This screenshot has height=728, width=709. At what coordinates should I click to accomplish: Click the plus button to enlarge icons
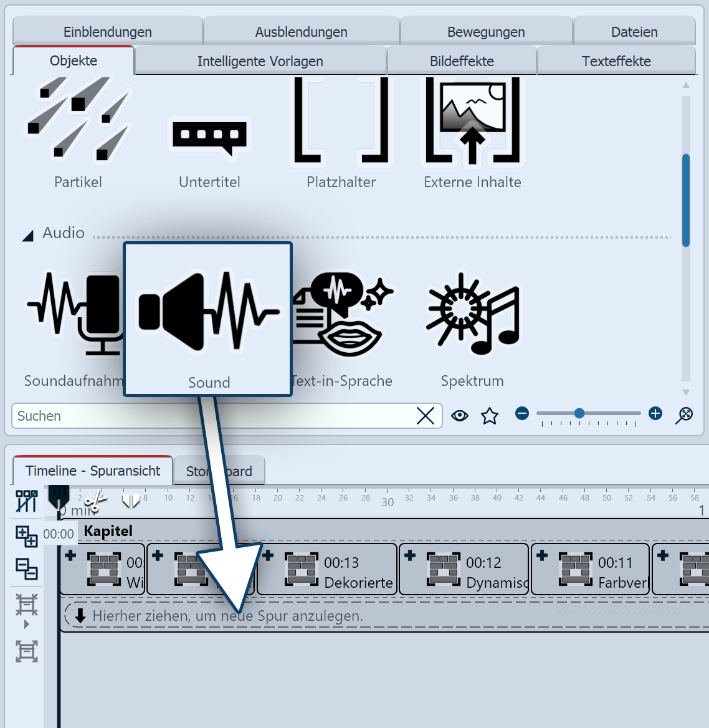tap(655, 413)
